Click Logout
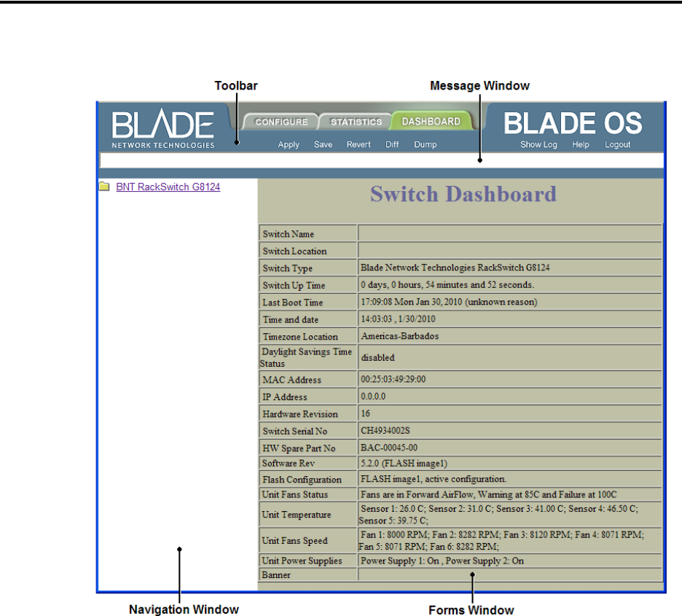682x616 pixels. click(618, 144)
